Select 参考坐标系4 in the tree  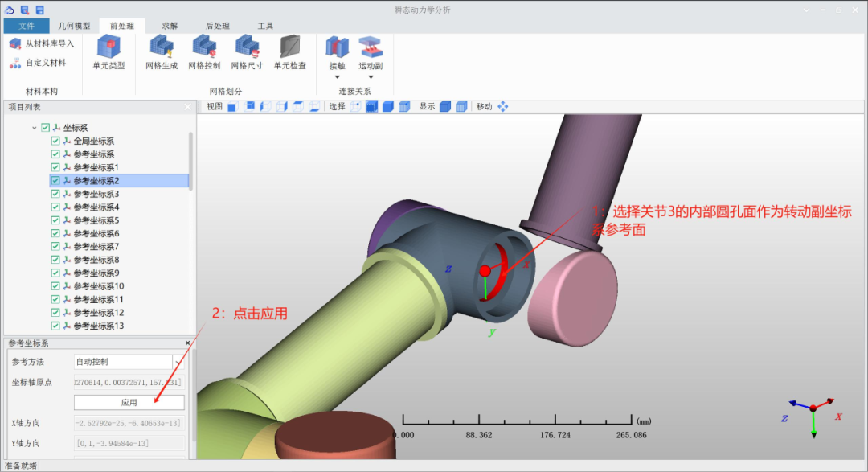[x=96, y=207]
